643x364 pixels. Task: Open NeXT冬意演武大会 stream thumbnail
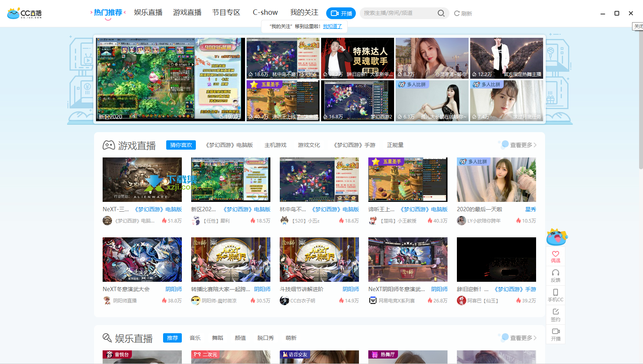[x=142, y=260]
